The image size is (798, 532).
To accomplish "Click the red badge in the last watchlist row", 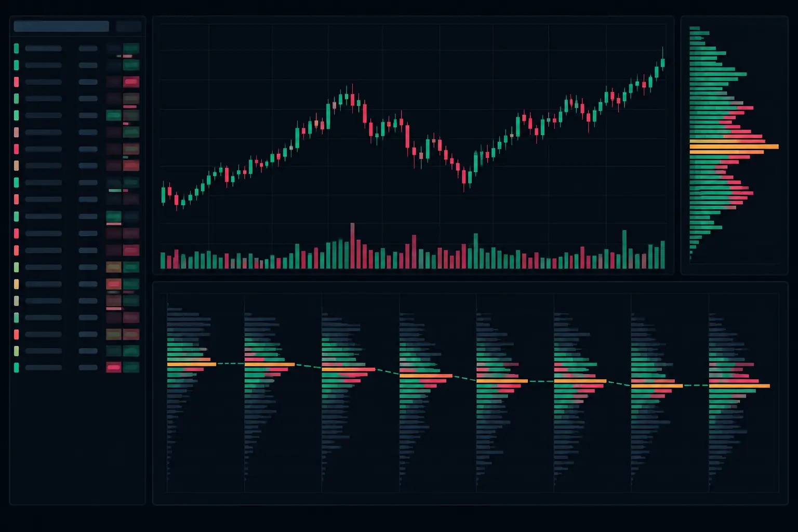I will [x=114, y=367].
